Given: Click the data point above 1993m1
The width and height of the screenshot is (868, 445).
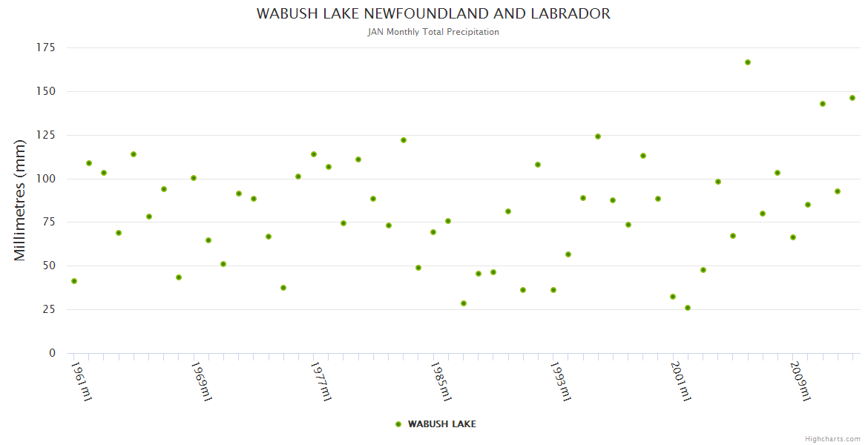Looking at the screenshot, I should pyautogui.click(x=553, y=290).
